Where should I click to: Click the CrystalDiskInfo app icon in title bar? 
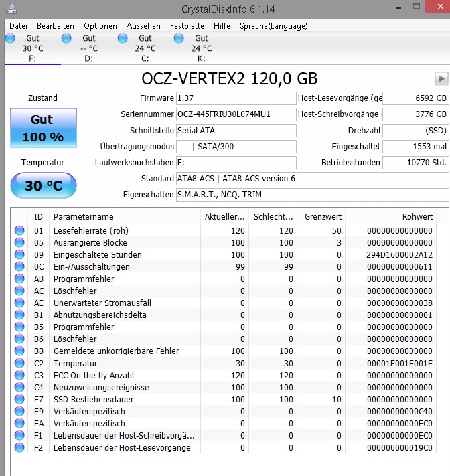(x=11, y=9)
